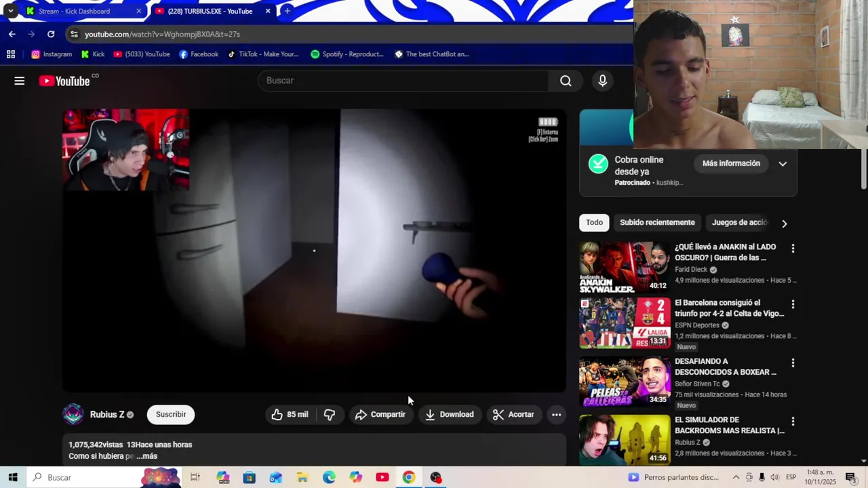Screen dimensions: 868x488
Task: Open options for the BOXEAR video
Action: pyautogui.click(x=793, y=363)
